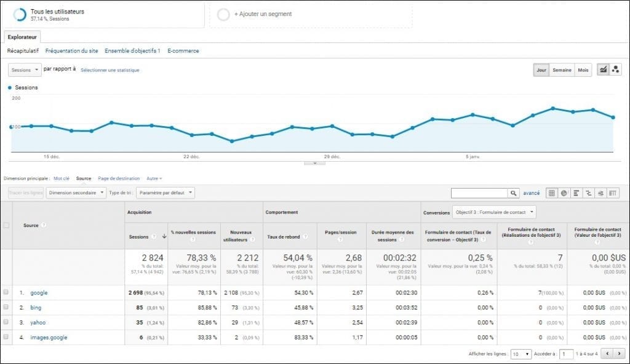
Task: Click the table search magnifier icon
Action: [x=514, y=193]
